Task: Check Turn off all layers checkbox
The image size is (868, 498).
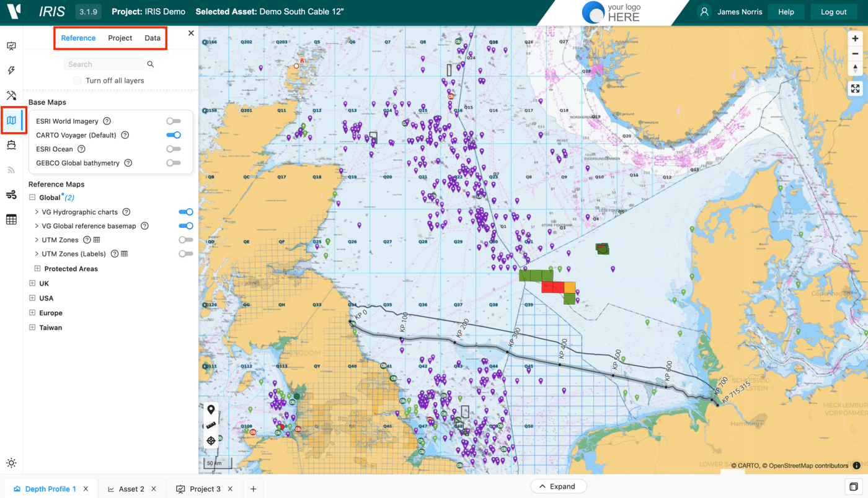Action: point(77,81)
